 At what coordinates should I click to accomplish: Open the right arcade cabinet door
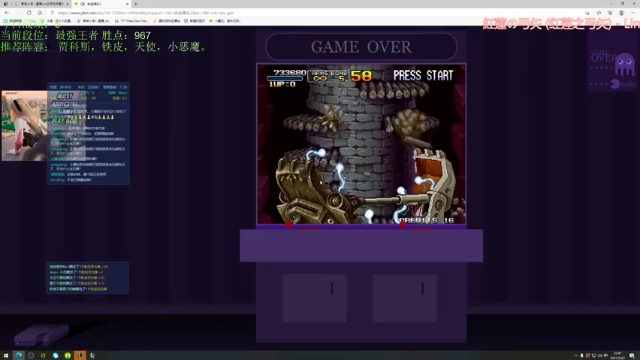point(404,298)
